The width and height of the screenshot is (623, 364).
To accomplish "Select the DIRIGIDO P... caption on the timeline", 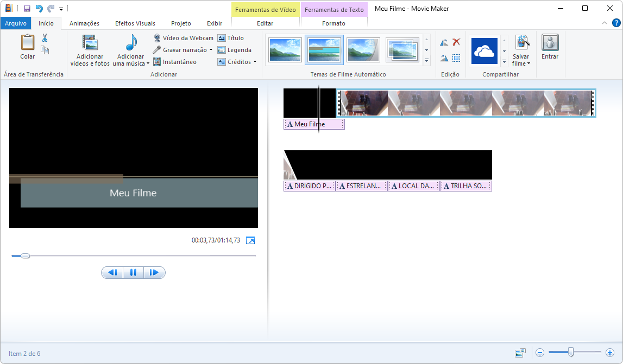I will (x=309, y=186).
